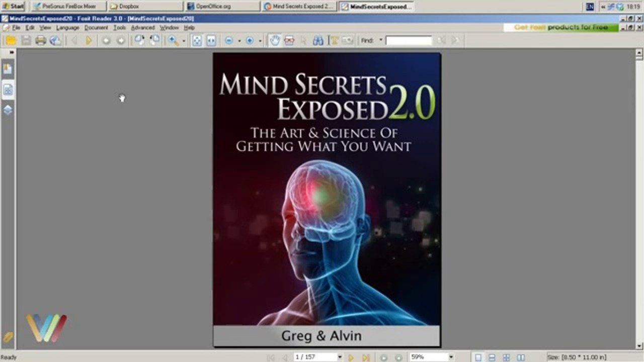Open the page number dropdown in status bar
Screen dimensions: 644x362
(x=340, y=357)
